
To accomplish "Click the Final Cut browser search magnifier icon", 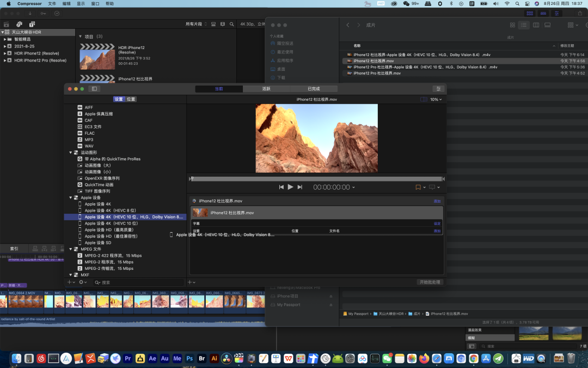I will pyautogui.click(x=232, y=24).
